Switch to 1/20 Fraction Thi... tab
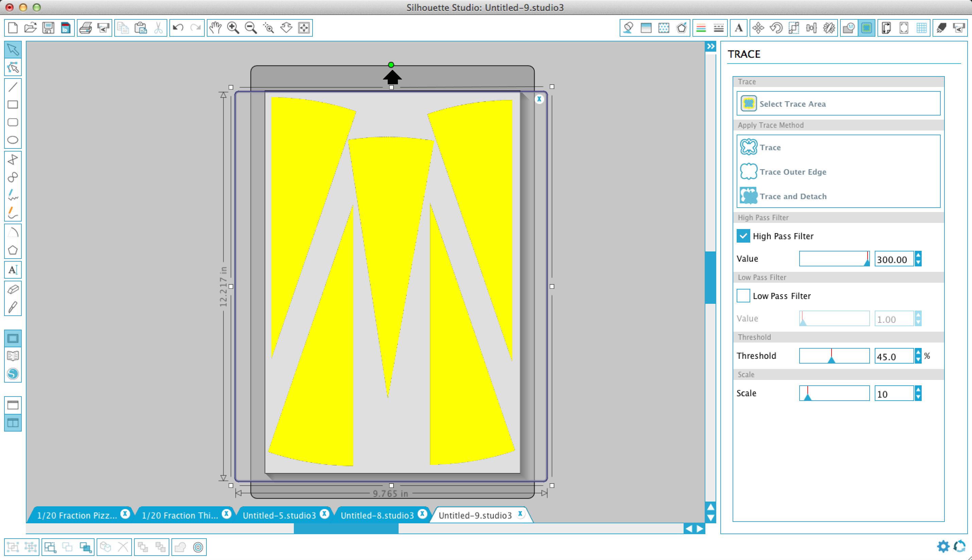The height and width of the screenshot is (560, 972). pyautogui.click(x=180, y=515)
